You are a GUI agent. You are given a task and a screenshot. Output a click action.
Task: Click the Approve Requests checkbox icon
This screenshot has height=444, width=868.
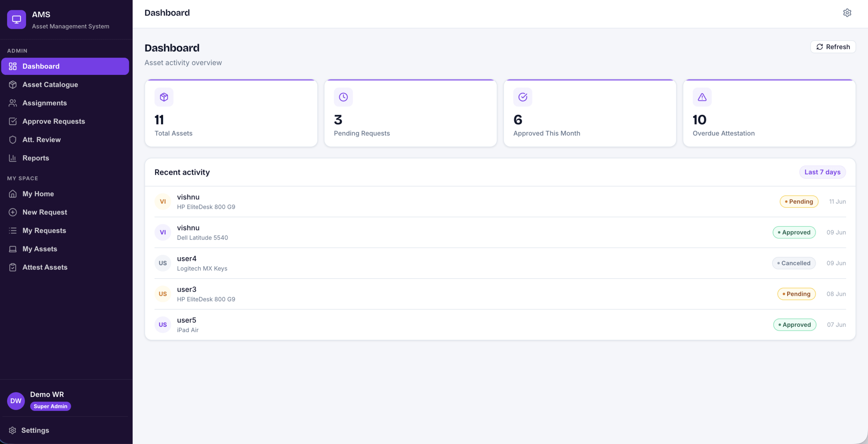pyautogui.click(x=13, y=121)
